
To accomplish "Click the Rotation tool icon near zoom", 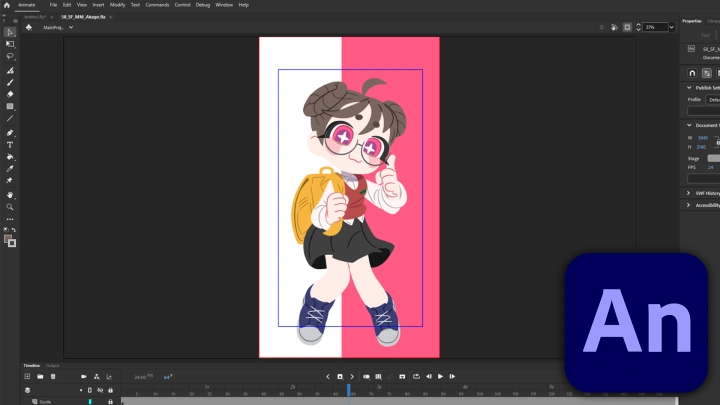I will (x=614, y=28).
